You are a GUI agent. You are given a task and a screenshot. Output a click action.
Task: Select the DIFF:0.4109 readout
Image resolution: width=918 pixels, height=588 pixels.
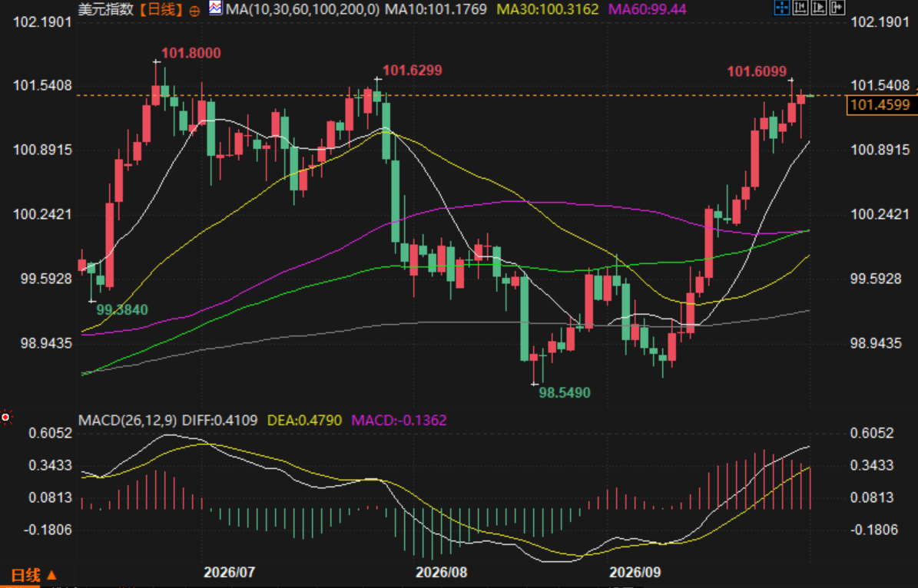pos(220,420)
